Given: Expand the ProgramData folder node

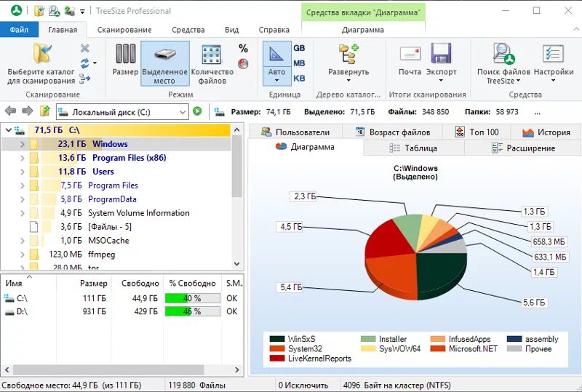Looking at the screenshot, I should 23,199.
